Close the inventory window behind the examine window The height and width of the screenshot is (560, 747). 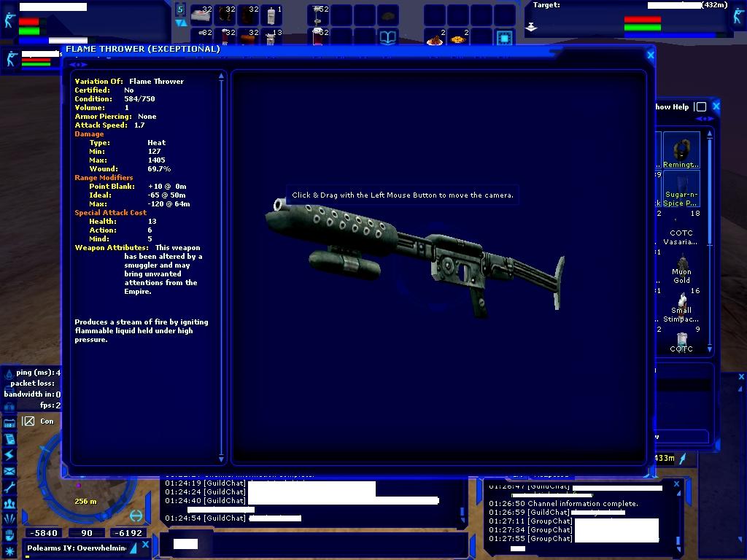[716, 106]
